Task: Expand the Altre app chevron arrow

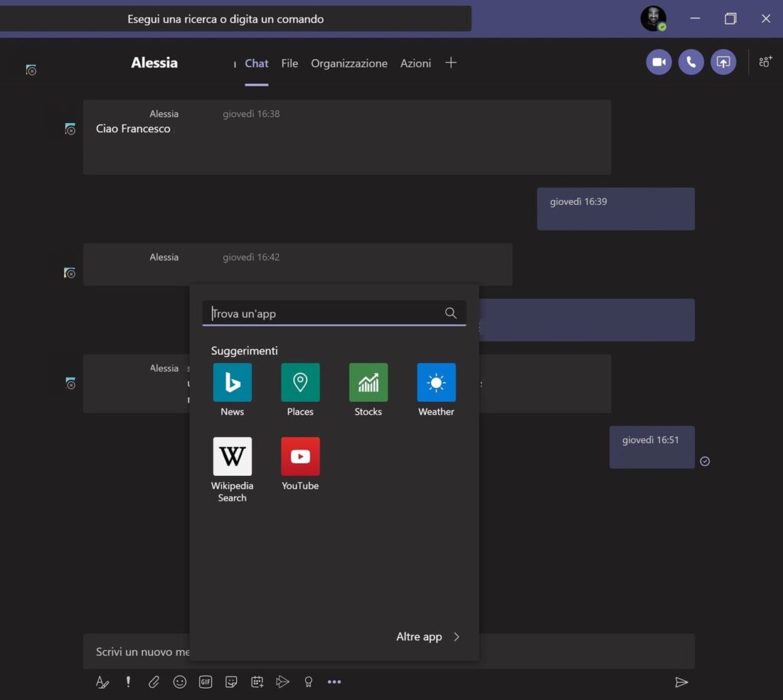Action: click(x=456, y=637)
